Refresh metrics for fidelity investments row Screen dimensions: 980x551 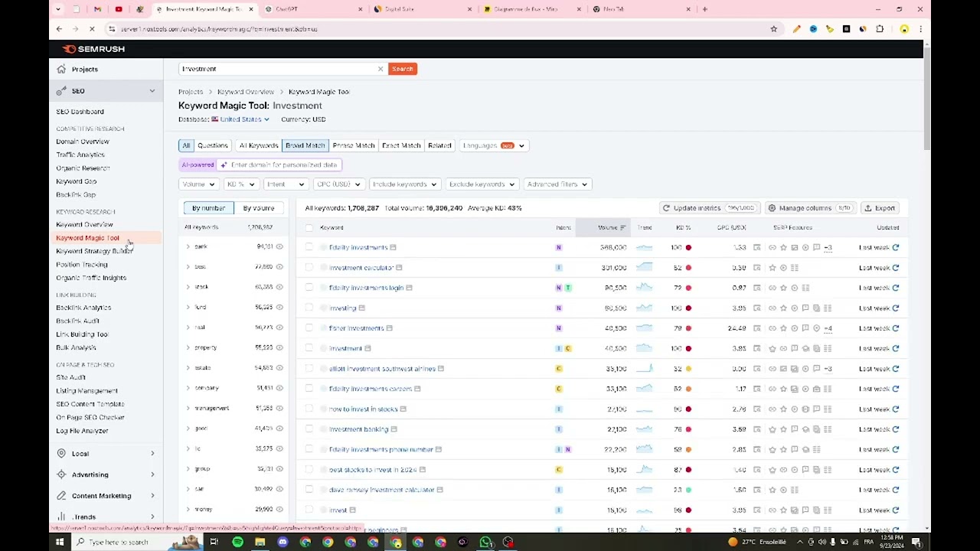[x=895, y=247]
